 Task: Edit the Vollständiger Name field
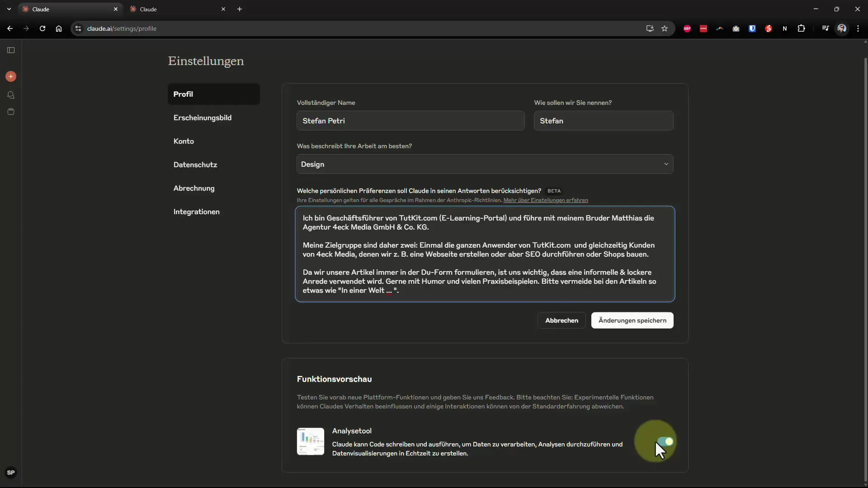coord(410,121)
